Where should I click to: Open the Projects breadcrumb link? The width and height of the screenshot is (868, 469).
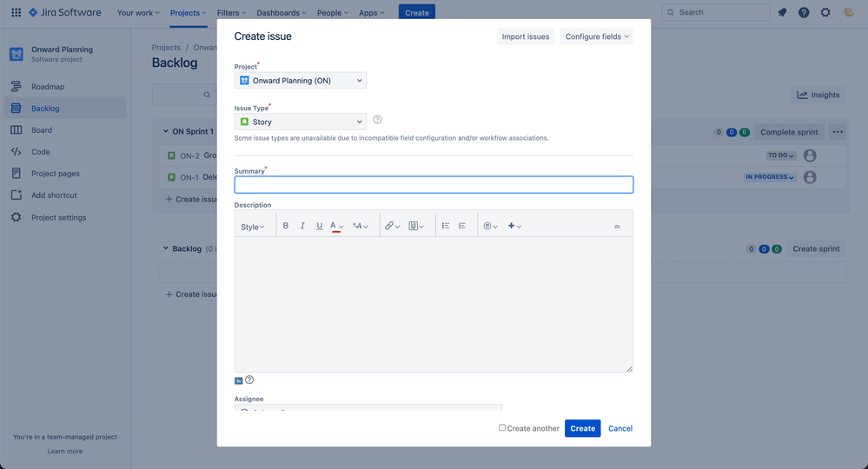pos(166,48)
